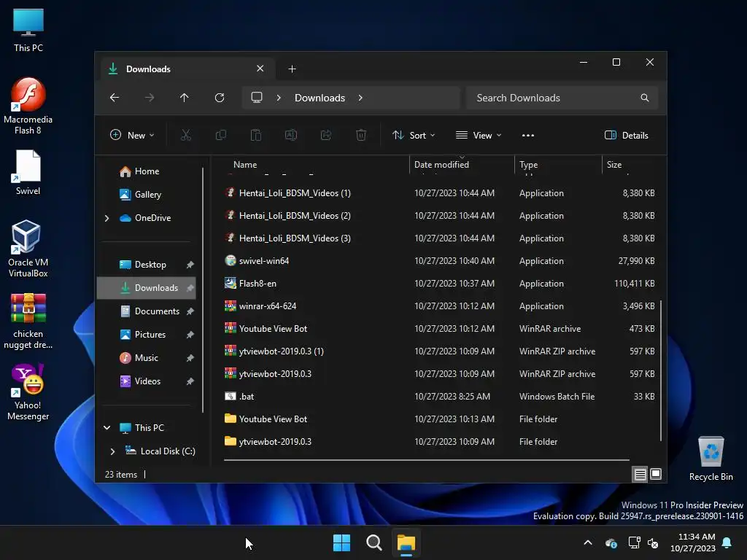Click the Rename toolbar icon
This screenshot has height=560, width=747.
(291, 135)
